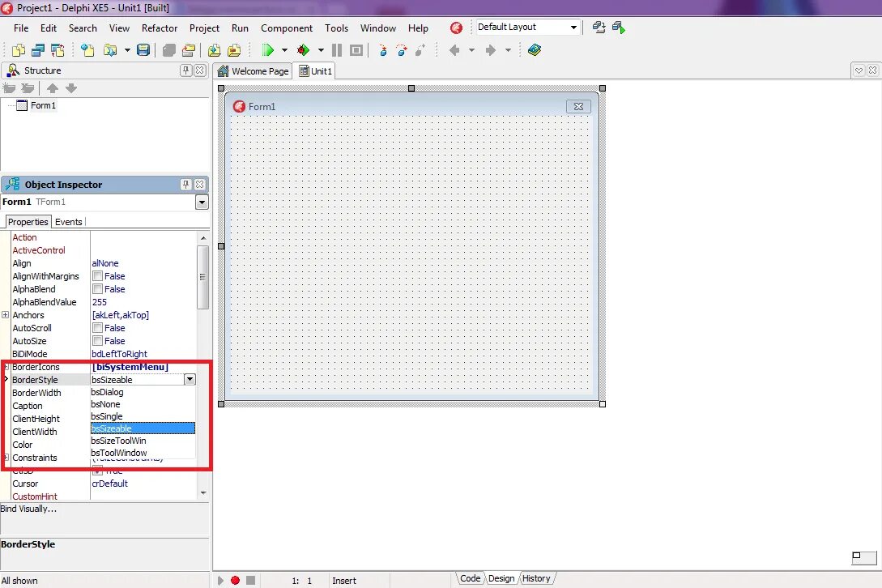Click the Forward navigation arrow icon
This screenshot has height=588, width=882.
tap(491, 50)
